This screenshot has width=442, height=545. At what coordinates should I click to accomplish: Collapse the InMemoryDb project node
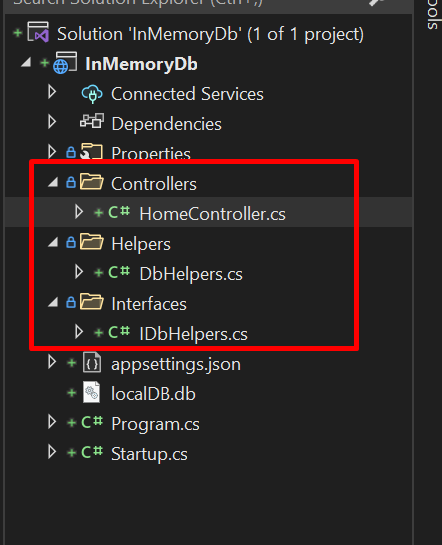(26, 62)
